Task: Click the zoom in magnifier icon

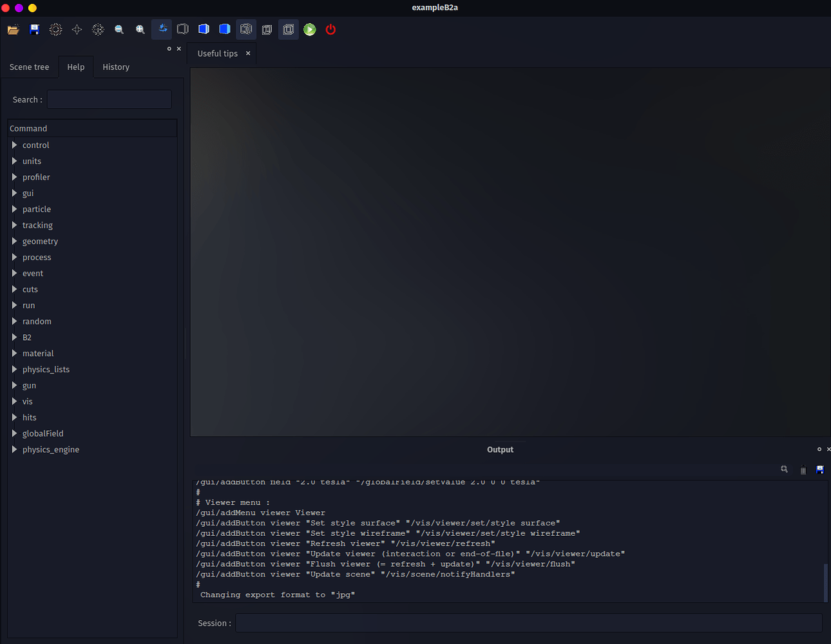Action: pos(140,30)
